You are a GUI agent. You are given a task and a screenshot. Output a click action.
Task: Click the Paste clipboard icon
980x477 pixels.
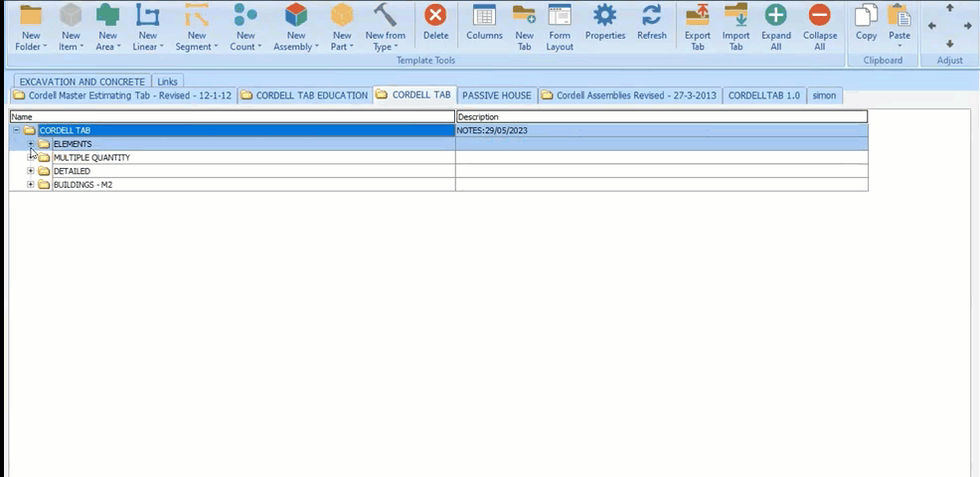tap(899, 15)
